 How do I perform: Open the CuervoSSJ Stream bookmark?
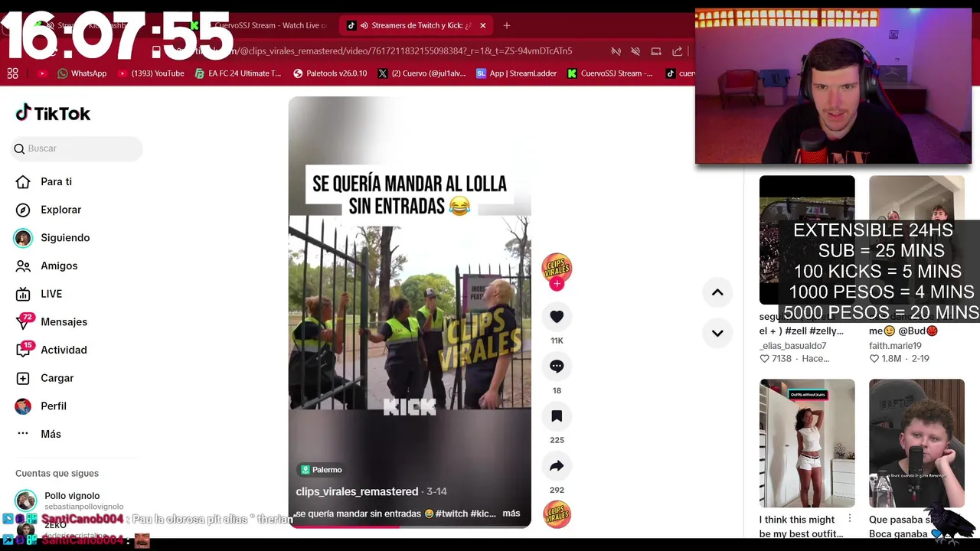[610, 73]
